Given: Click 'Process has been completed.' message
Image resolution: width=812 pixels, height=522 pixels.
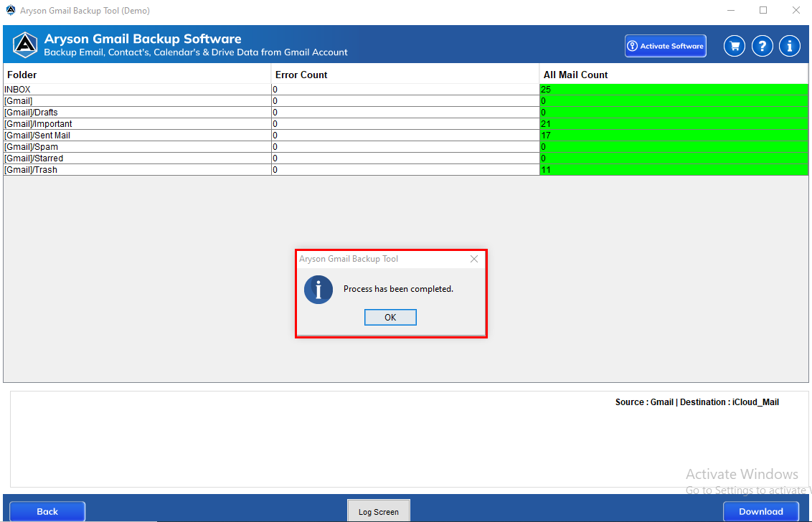Looking at the screenshot, I should (398, 289).
